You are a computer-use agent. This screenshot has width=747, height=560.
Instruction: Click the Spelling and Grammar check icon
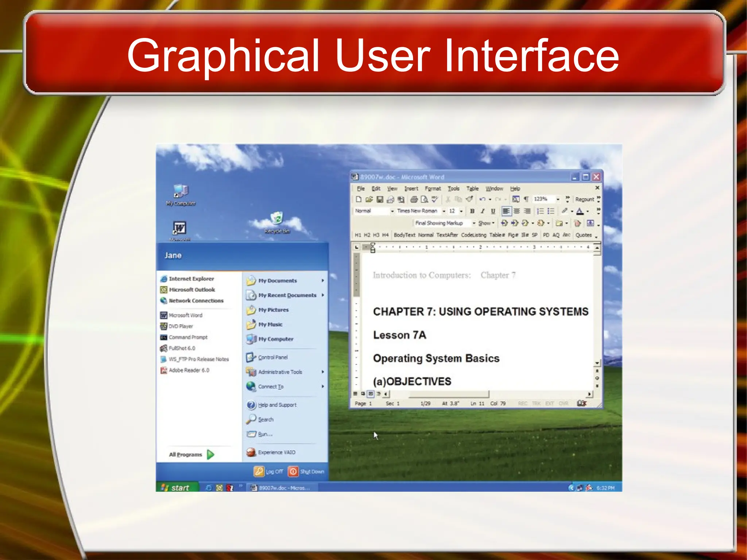pyautogui.click(x=434, y=199)
